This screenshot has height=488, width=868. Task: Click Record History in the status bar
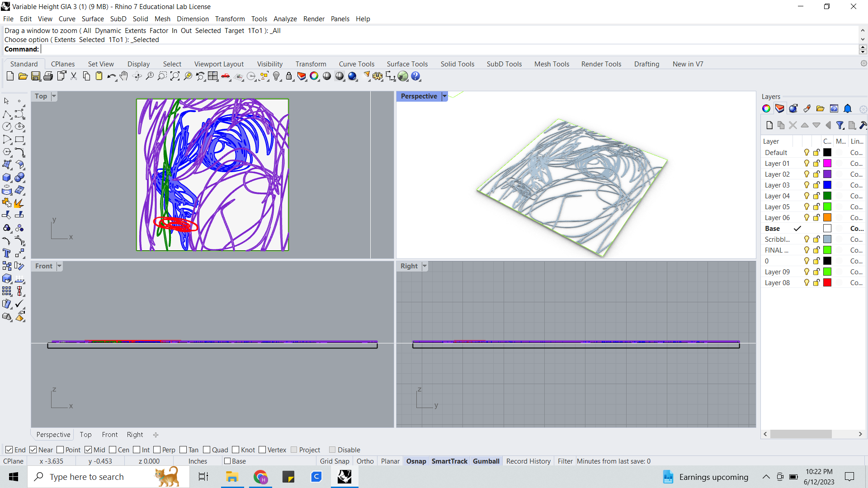coord(528,461)
